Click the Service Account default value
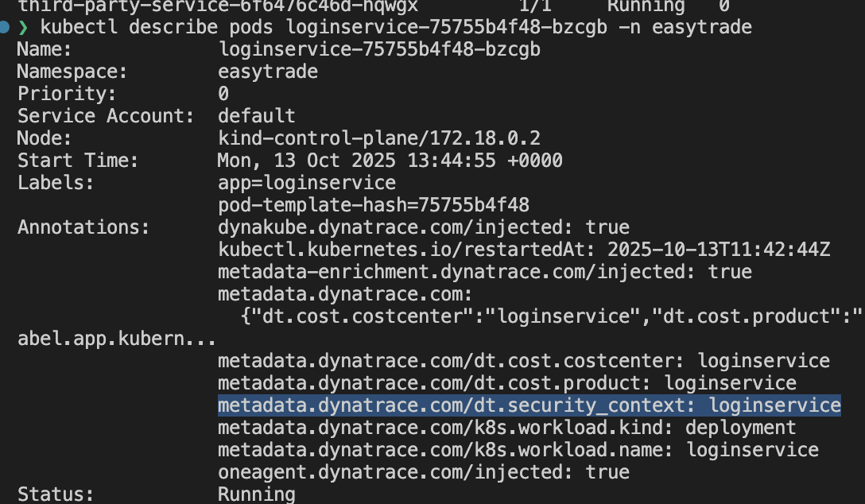This screenshot has width=865, height=504. (x=257, y=116)
